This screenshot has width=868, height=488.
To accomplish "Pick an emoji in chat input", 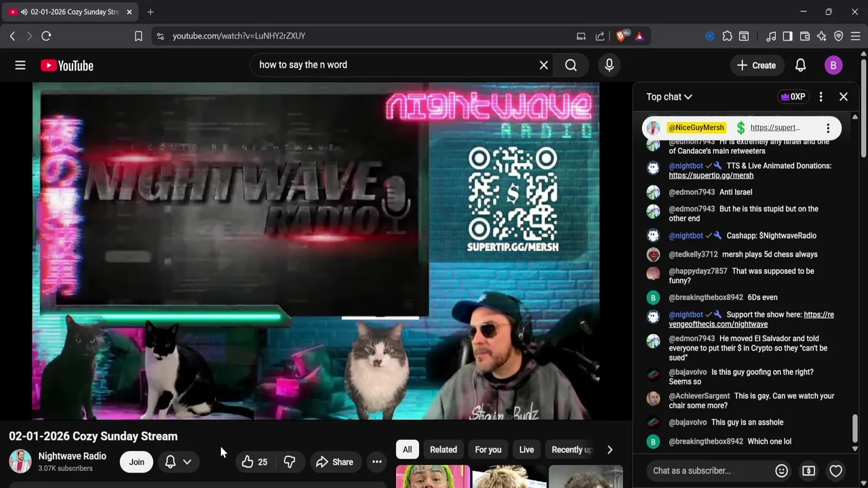I will (x=781, y=470).
